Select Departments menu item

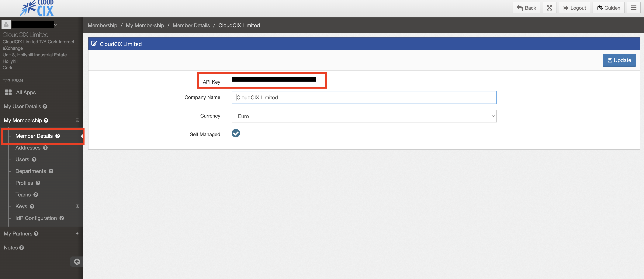30,171
